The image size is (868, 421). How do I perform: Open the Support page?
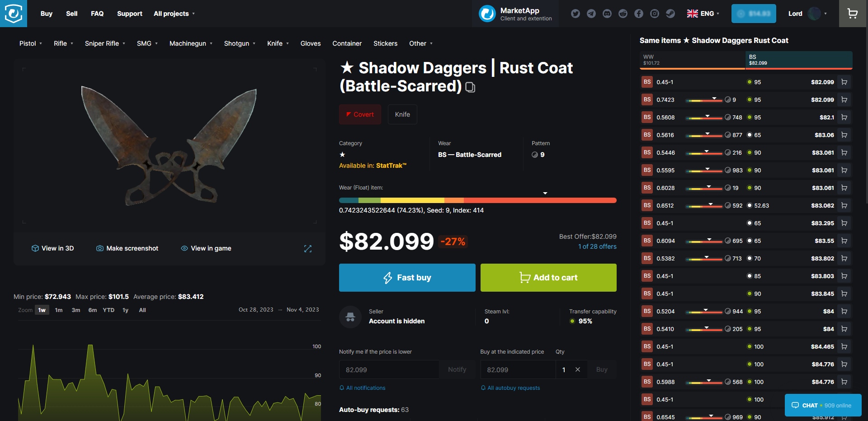pyautogui.click(x=130, y=14)
